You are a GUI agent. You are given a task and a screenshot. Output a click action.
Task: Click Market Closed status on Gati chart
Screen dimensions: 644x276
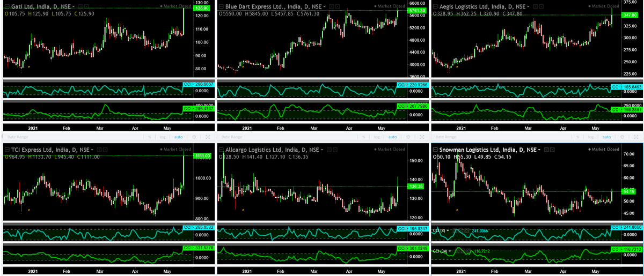click(175, 6)
